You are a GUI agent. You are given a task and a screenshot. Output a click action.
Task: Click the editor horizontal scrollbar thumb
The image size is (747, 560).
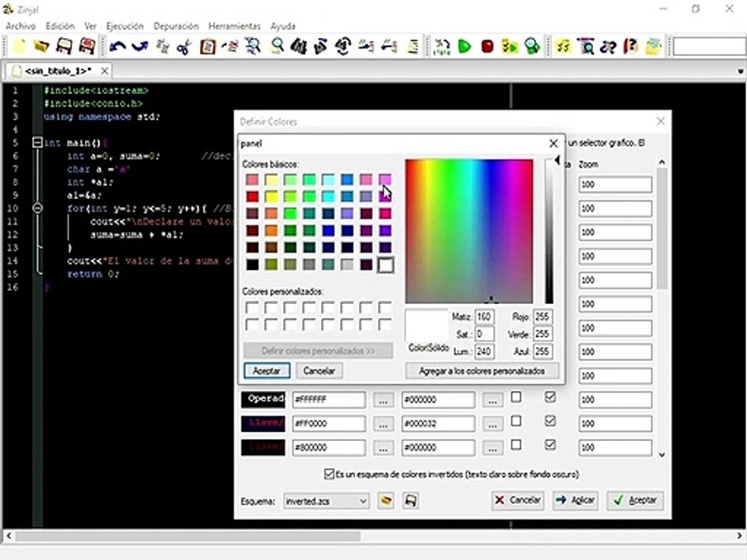point(188,536)
